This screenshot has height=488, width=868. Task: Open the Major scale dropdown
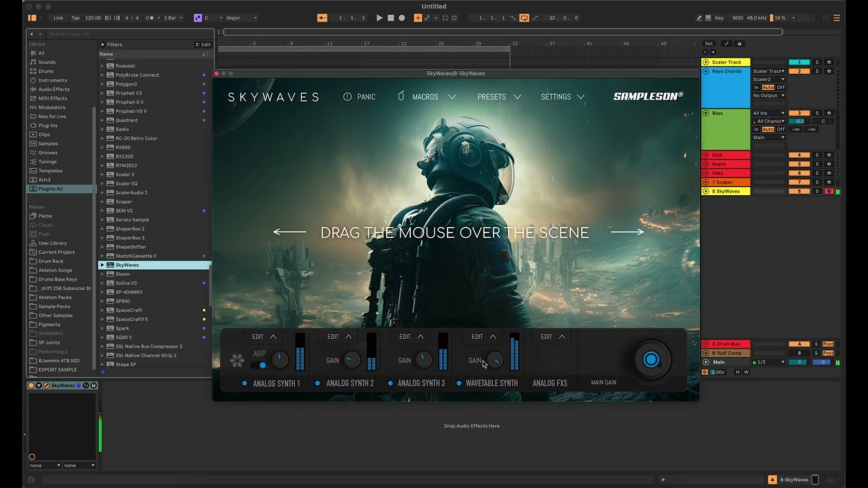tap(242, 18)
